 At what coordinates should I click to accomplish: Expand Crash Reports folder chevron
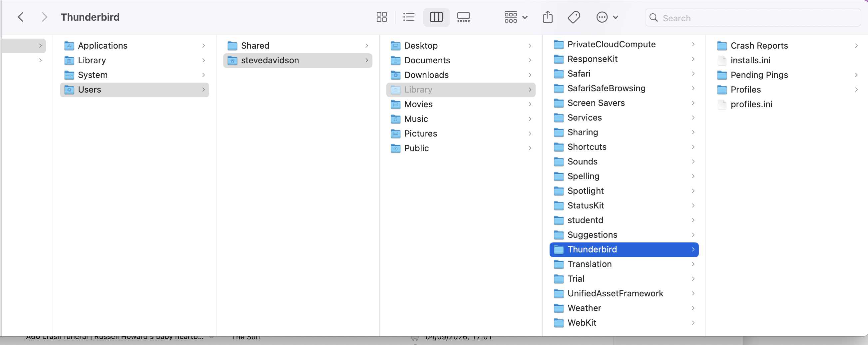(856, 46)
